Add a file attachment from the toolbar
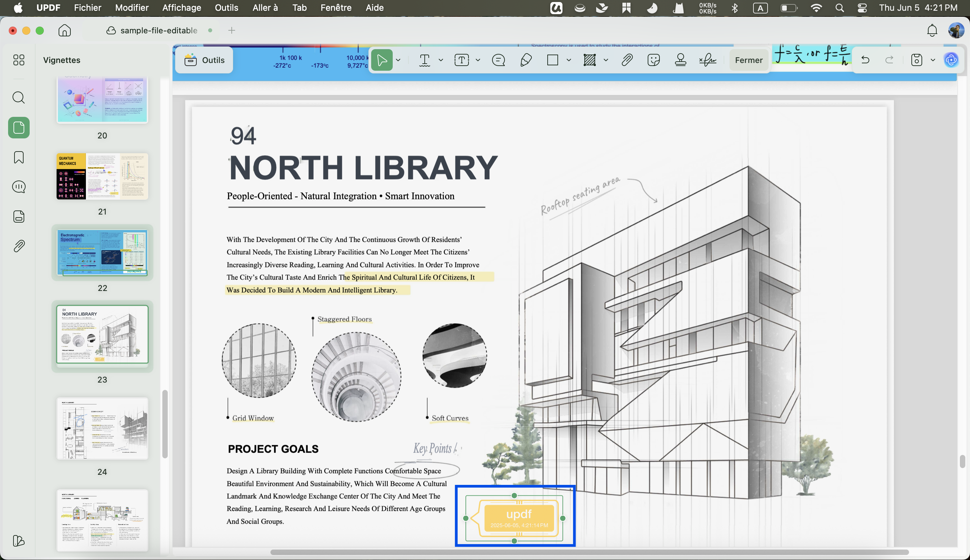Viewport: 970px width, 560px height. click(x=627, y=60)
